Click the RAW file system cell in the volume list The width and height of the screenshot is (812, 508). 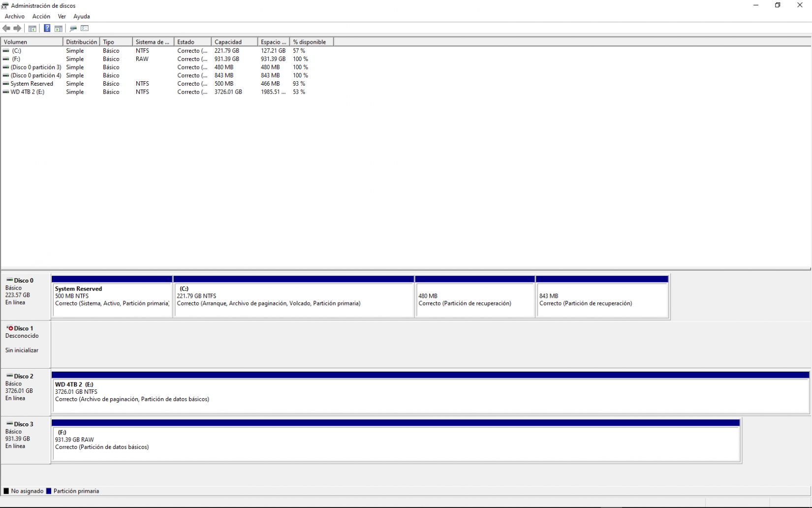[x=142, y=59]
